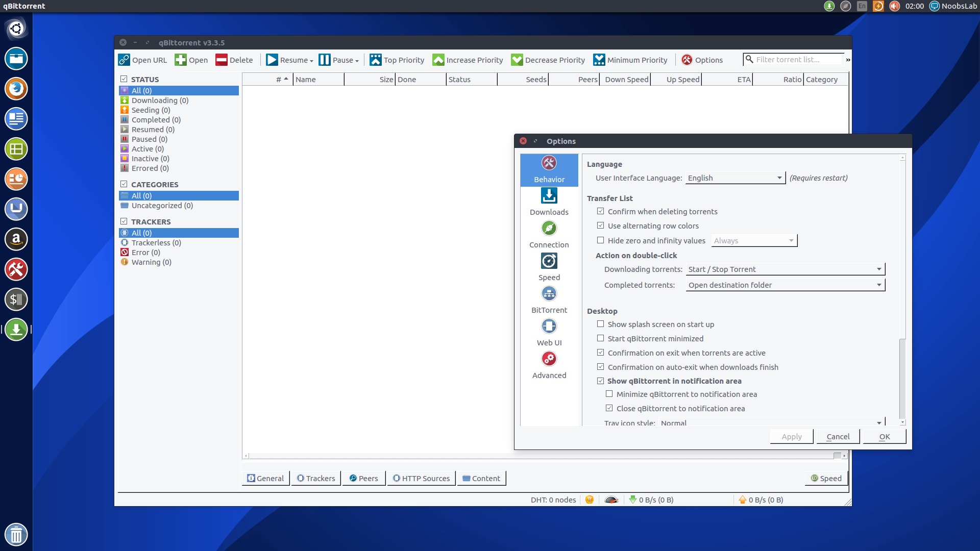
Task: Click the alternative speed limits status icon
Action: pos(611,500)
